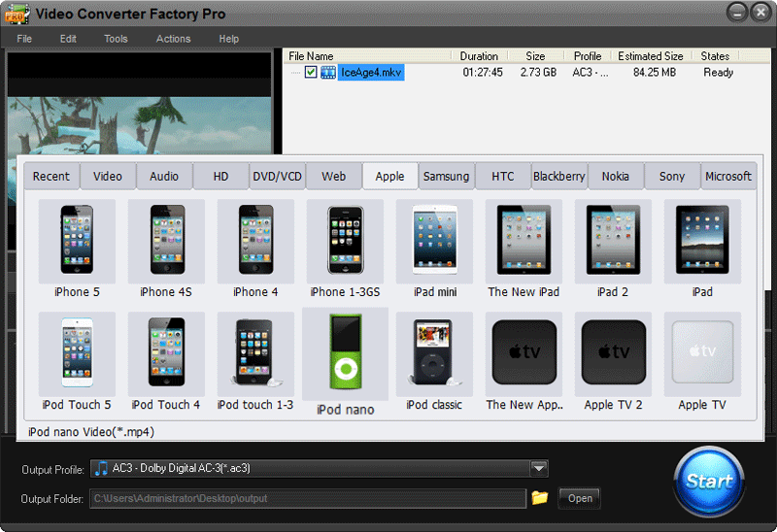The width and height of the screenshot is (777, 532).
Task: Switch to the DVD/VCD tab
Action: [277, 177]
